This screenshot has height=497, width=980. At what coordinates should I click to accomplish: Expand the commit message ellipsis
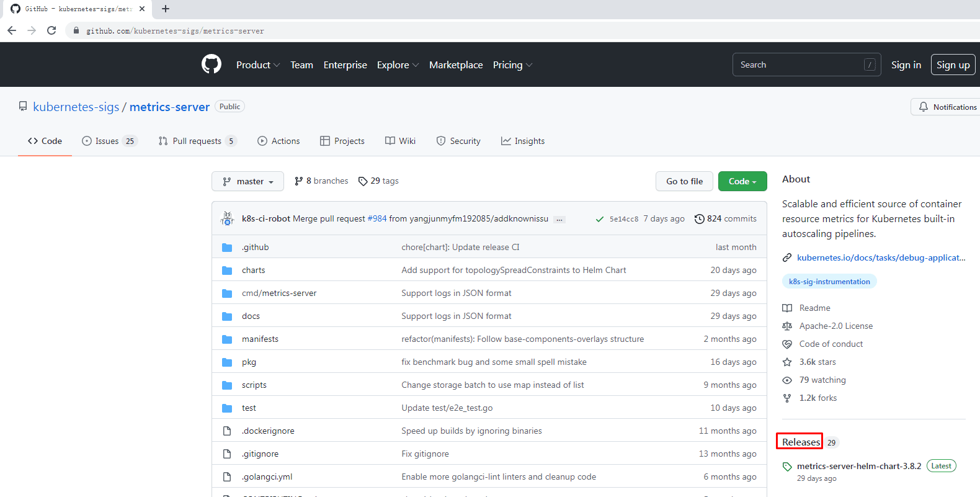coord(559,220)
